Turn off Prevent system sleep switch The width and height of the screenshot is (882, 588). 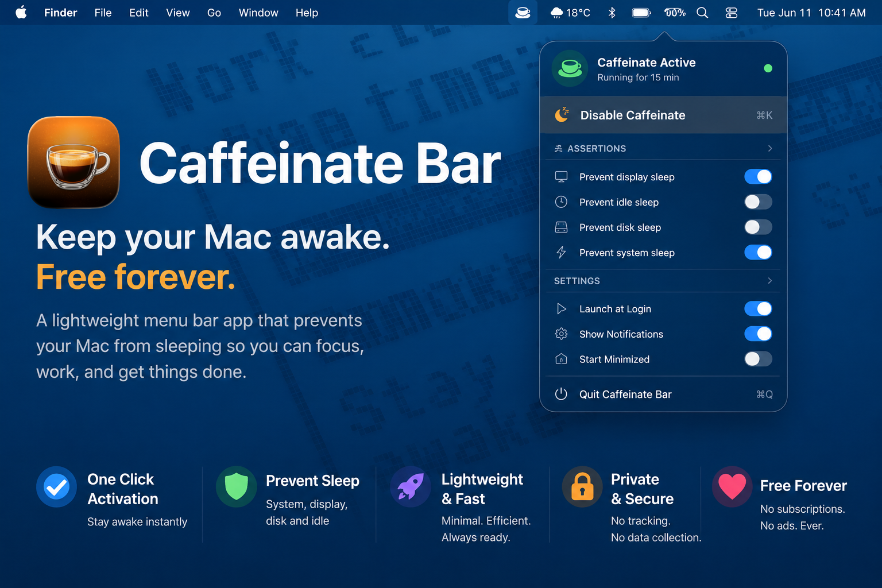point(758,253)
